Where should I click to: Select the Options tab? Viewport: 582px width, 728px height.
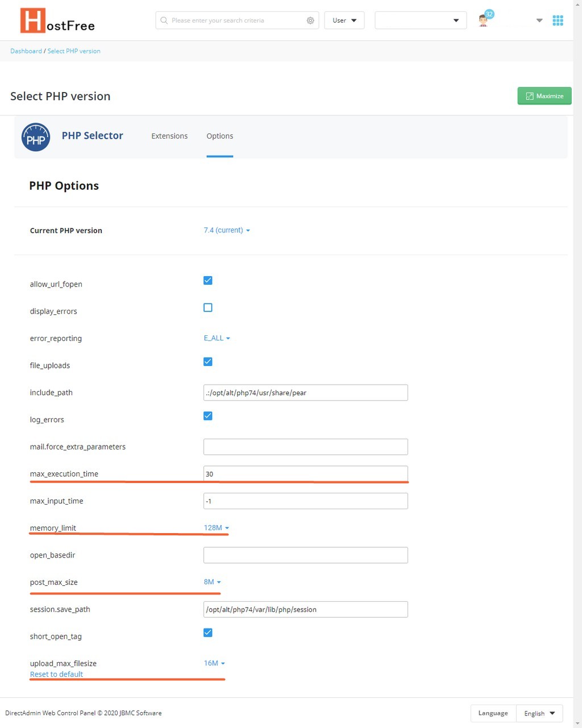[220, 136]
